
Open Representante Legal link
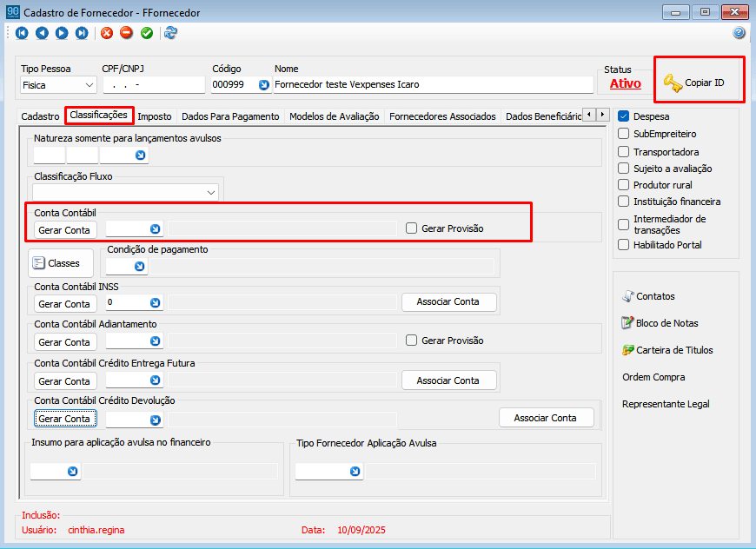click(666, 404)
